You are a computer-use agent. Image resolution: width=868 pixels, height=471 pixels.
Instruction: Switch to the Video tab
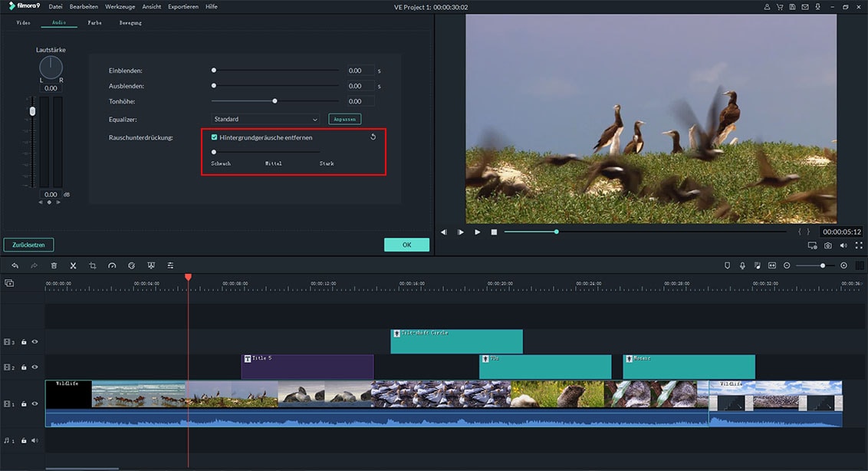[23, 23]
